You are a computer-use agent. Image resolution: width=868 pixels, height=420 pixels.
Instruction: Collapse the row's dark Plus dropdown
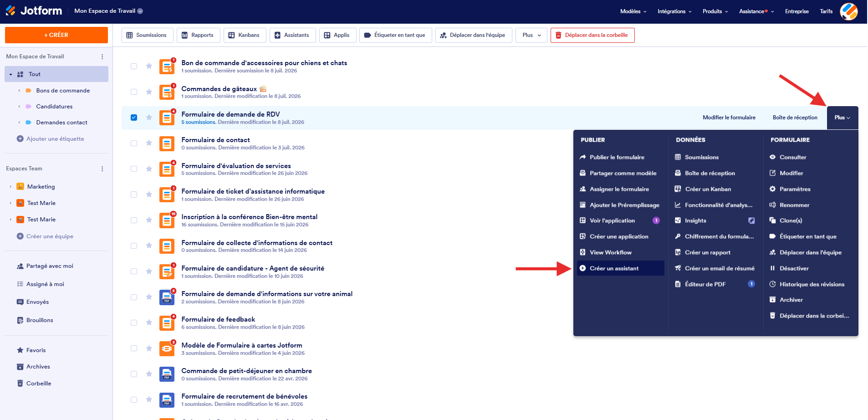[842, 118]
